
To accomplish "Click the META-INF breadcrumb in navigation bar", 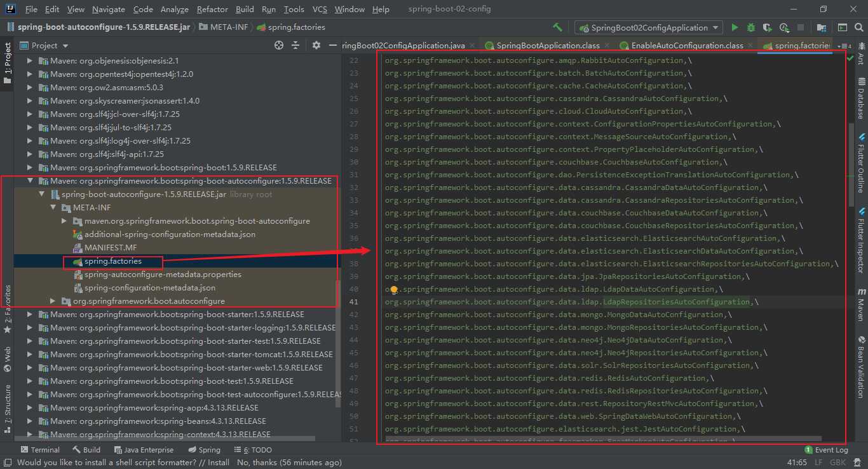I will tap(224, 27).
